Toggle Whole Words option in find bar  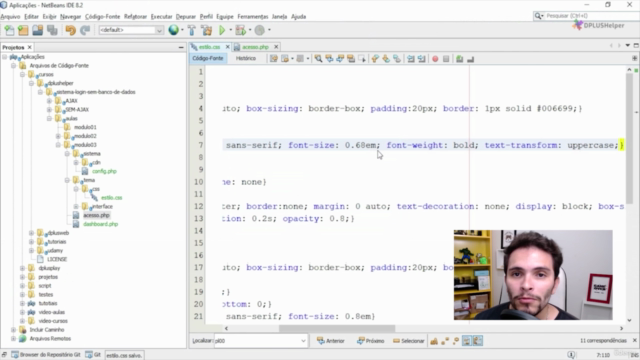[x=445, y=341]
